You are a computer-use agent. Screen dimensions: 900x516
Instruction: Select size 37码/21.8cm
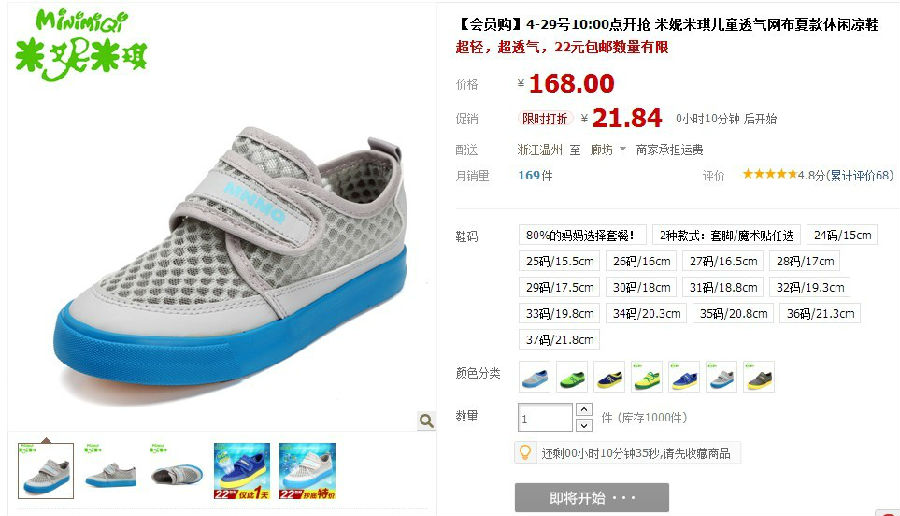click(x=560, y=339)
